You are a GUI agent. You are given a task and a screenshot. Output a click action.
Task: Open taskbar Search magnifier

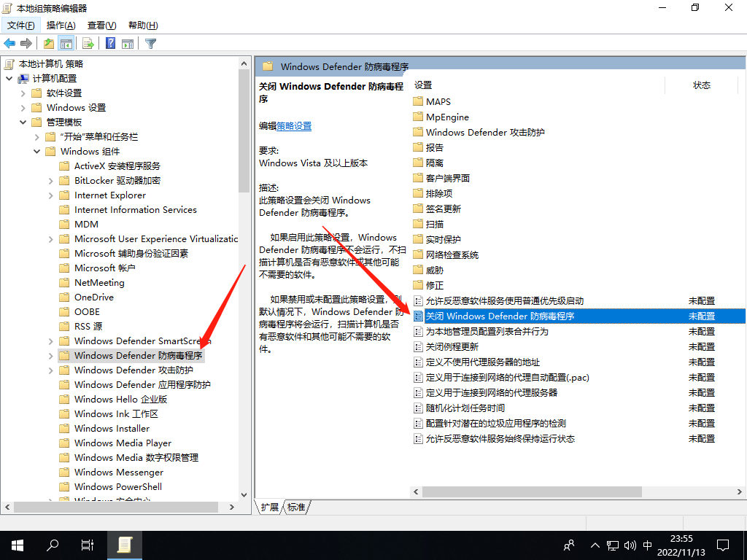pos(53,545)
